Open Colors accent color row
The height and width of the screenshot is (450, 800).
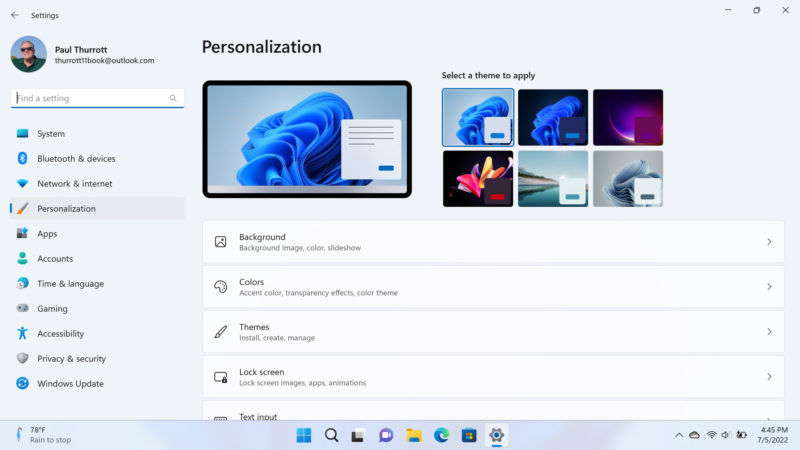click(x=493, y=287)
